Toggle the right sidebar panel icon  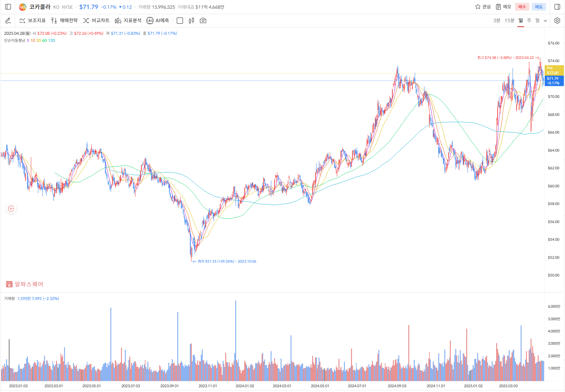(557, 7)
